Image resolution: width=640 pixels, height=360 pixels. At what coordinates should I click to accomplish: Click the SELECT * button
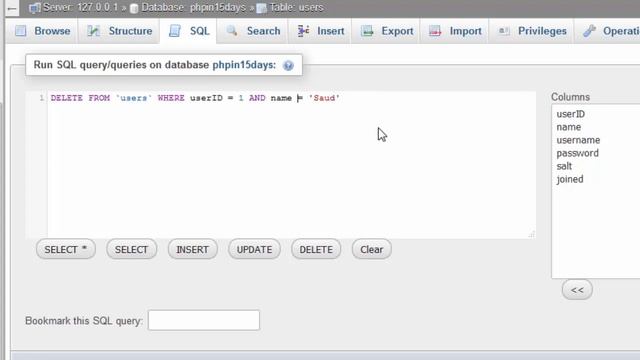66,249
